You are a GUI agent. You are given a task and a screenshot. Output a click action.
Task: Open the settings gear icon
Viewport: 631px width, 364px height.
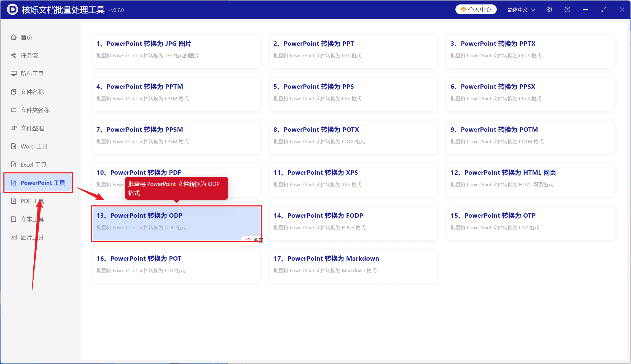click(x=549, y=10)
